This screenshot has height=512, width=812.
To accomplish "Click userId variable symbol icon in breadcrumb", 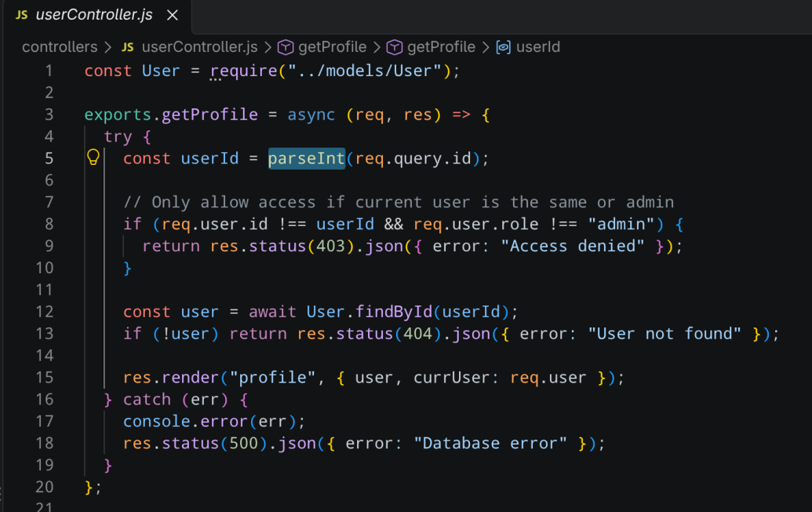I will (x=504, y=47).
